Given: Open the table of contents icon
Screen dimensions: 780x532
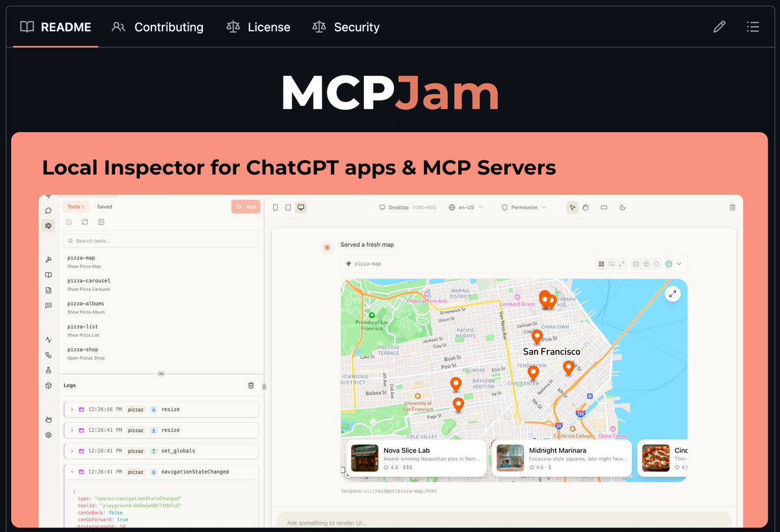Looking at the screenshot, I should pos(753,27).
